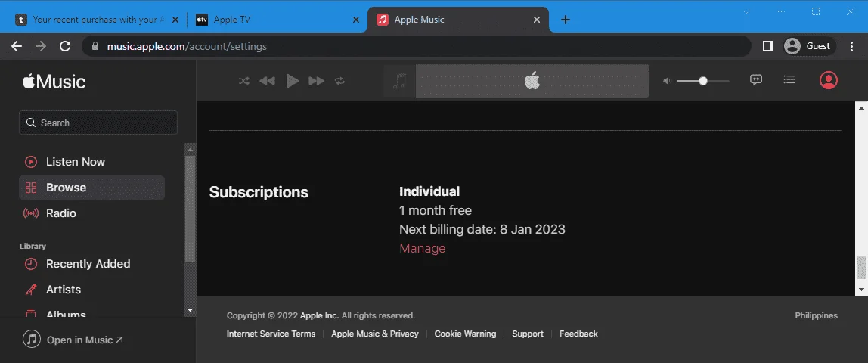The image size is (868, 363).
Task: Change region via Philippines link
Action: coord(816,315)
